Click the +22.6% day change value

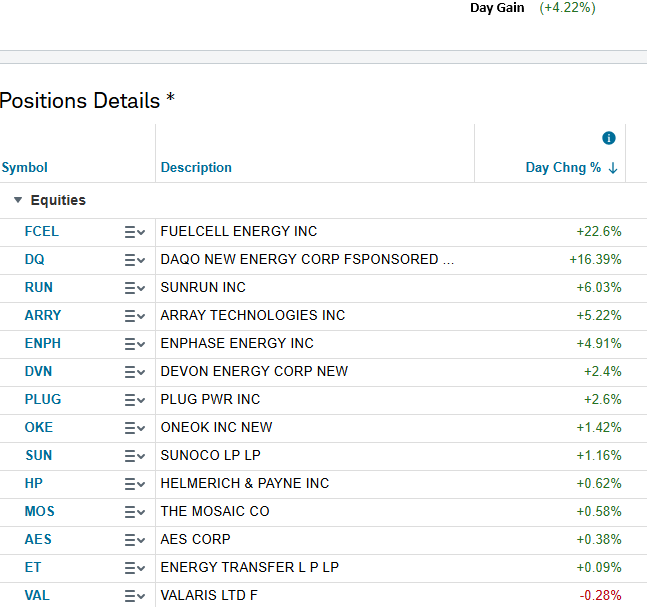click(599, 231)
